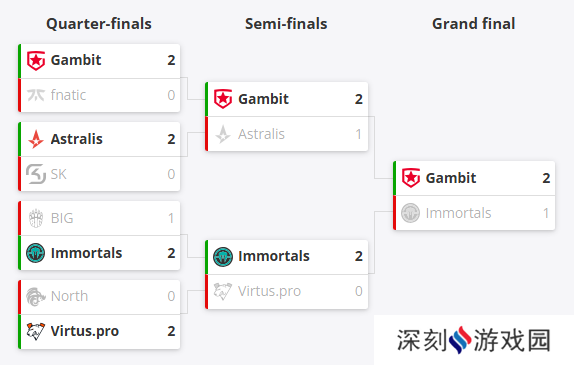Image resolution: width=574 pixels, height=365 pixels.
Task: Click Gambit's score of 2 in the grand final
Action: pos(546,178)
